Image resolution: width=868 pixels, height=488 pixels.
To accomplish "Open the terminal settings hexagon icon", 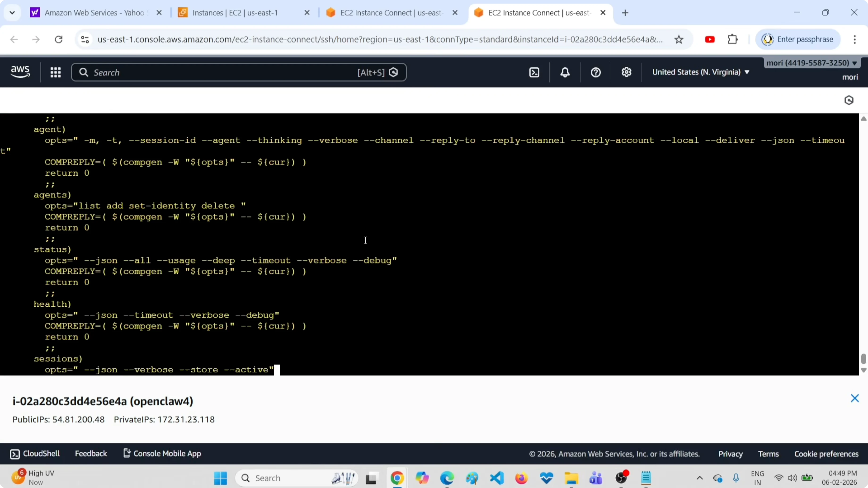I will coord(849,100).
